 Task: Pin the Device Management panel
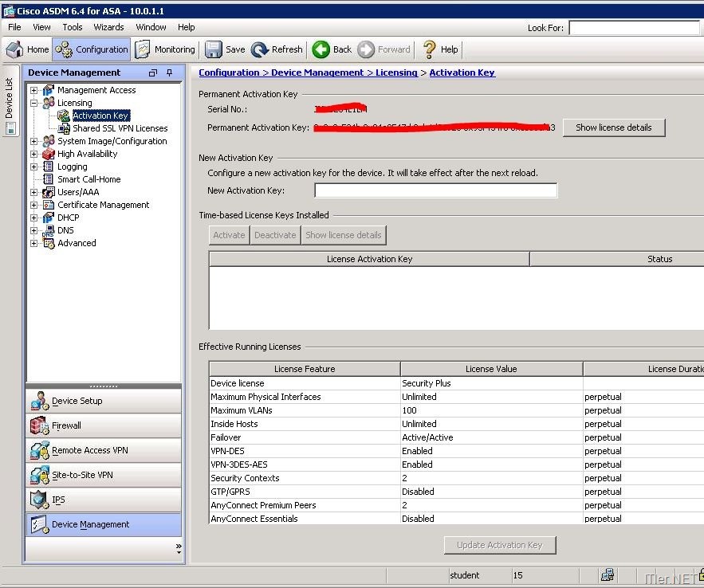[169, 73]
